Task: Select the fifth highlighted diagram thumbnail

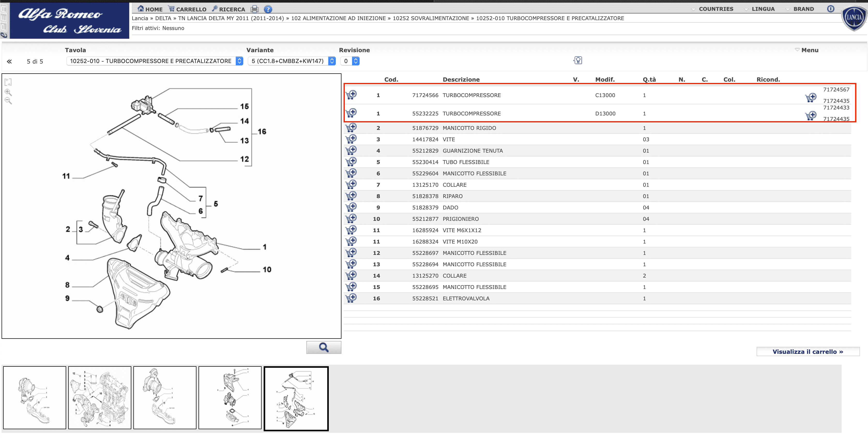Action: click(x=296, y=398)
